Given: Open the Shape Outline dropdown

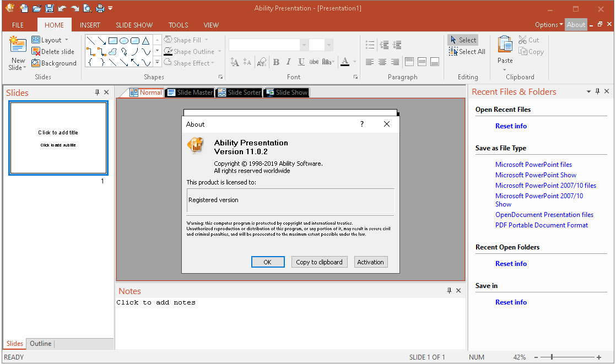Looking at the screenshot, I should coord(219,51).
